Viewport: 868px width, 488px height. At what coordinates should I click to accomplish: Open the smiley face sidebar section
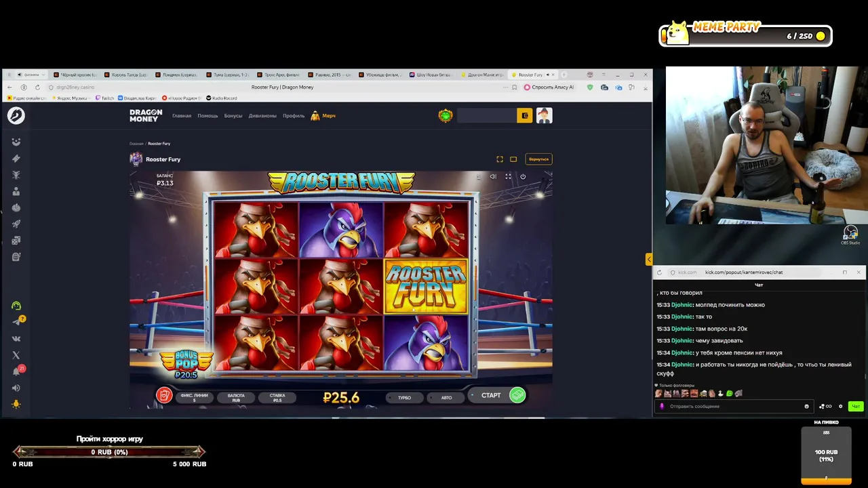[16, 142]
